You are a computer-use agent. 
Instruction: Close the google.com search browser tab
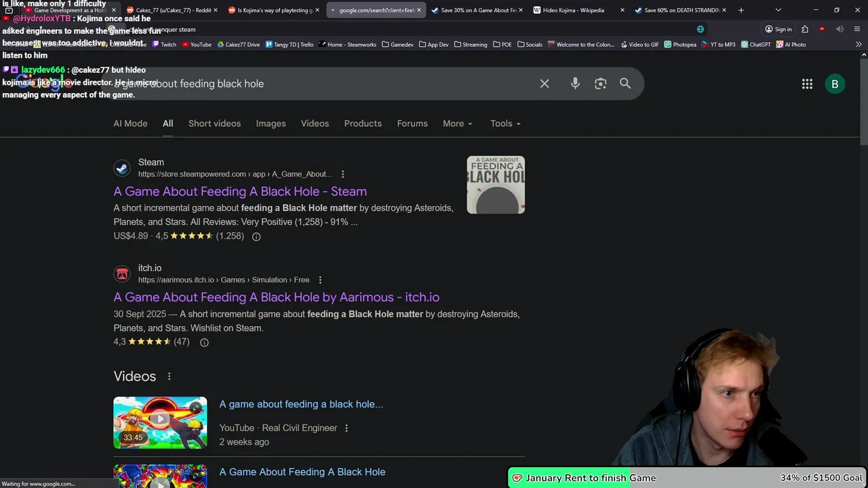tap(418, 10)
